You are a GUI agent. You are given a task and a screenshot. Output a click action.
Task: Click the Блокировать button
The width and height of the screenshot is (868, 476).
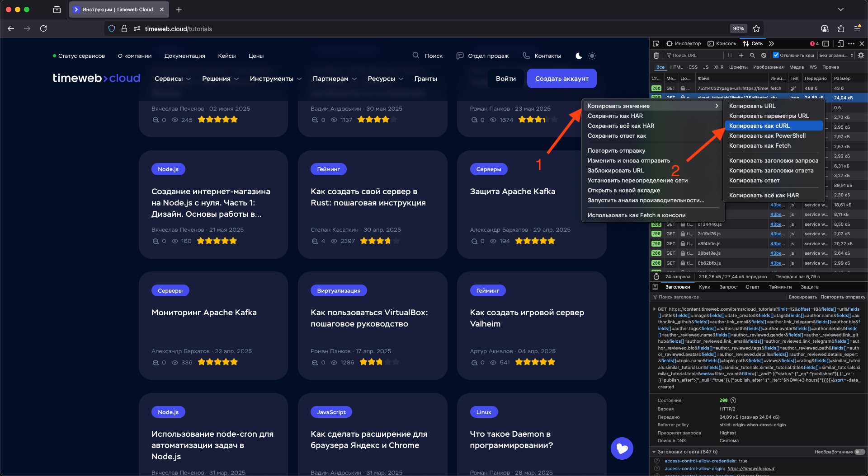pos(802,297)
